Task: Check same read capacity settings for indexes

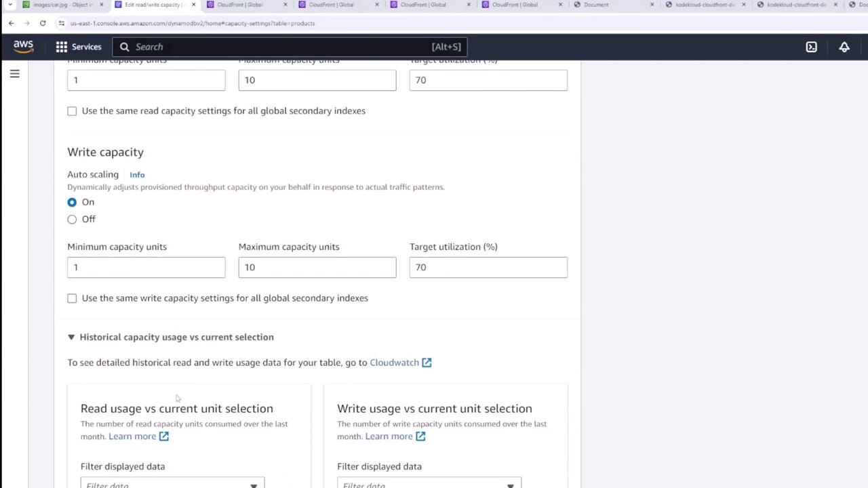Action: pyautogui.click(x=72, y=111)
